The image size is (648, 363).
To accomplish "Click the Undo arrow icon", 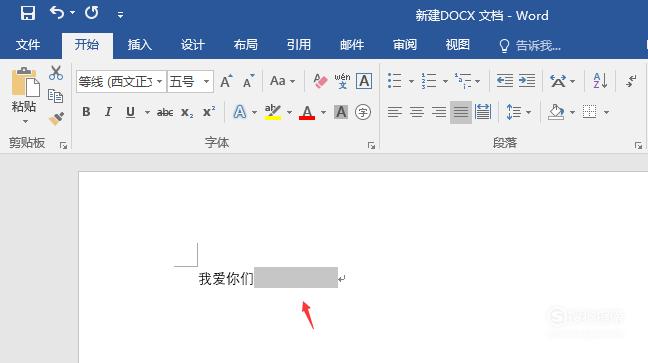I will pyautogui.click(x=57, y=13).
